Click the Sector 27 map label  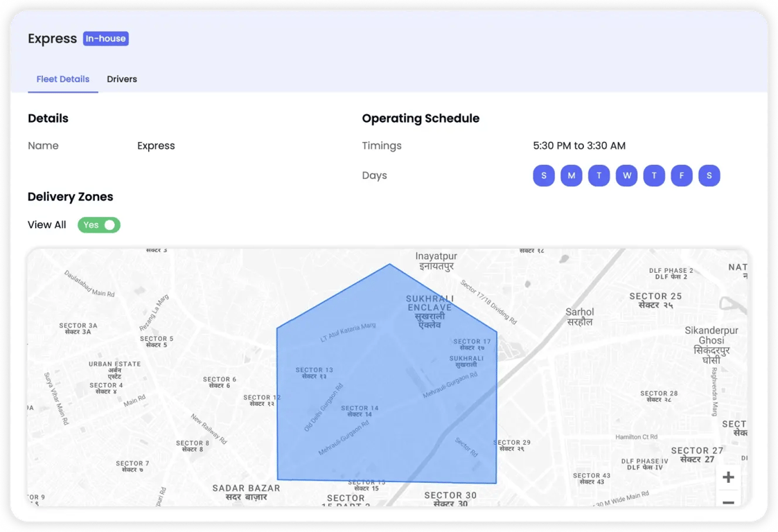(x=697, y=454)
